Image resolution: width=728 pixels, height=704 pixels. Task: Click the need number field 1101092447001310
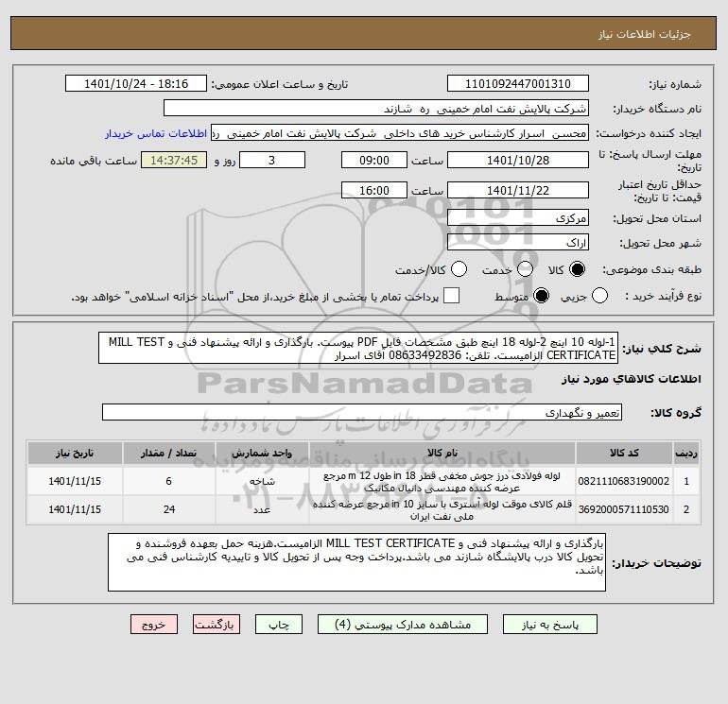(x=518, y=83)
